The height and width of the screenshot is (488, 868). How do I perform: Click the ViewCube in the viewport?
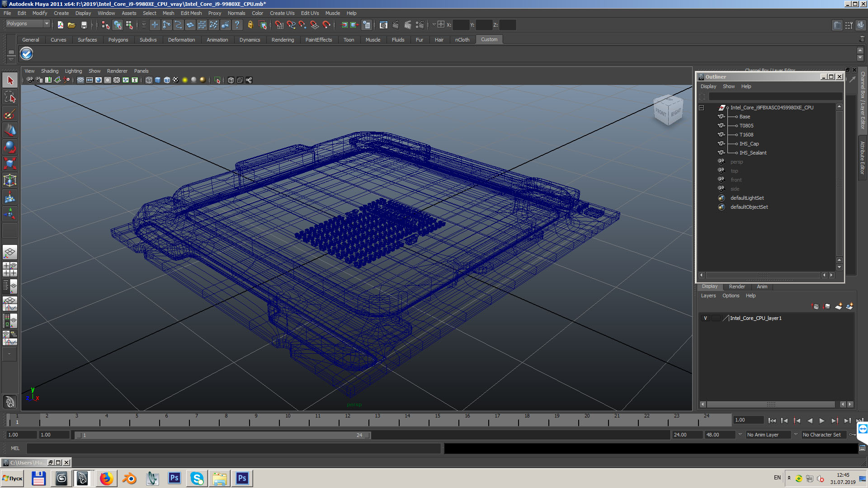click(x=668, y=110)
